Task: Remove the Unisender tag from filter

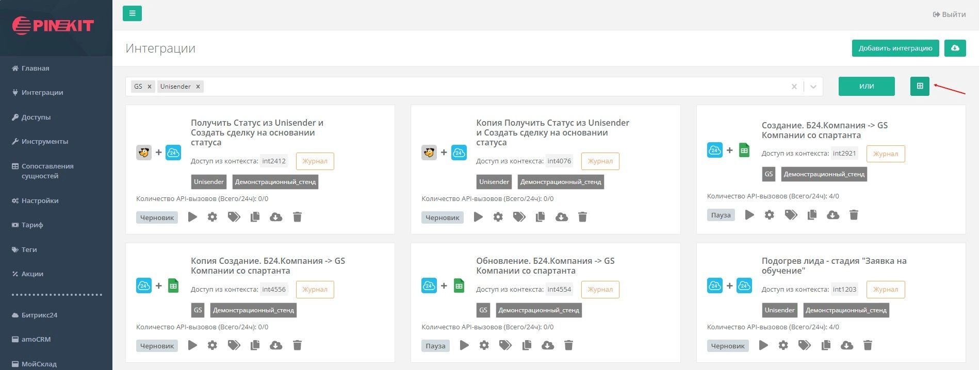Action: 198,87
